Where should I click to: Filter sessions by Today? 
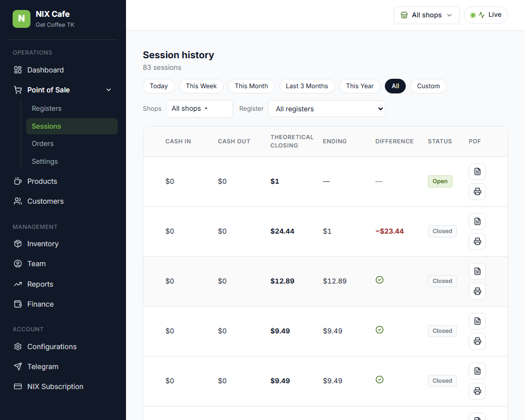tap(159, 86)
